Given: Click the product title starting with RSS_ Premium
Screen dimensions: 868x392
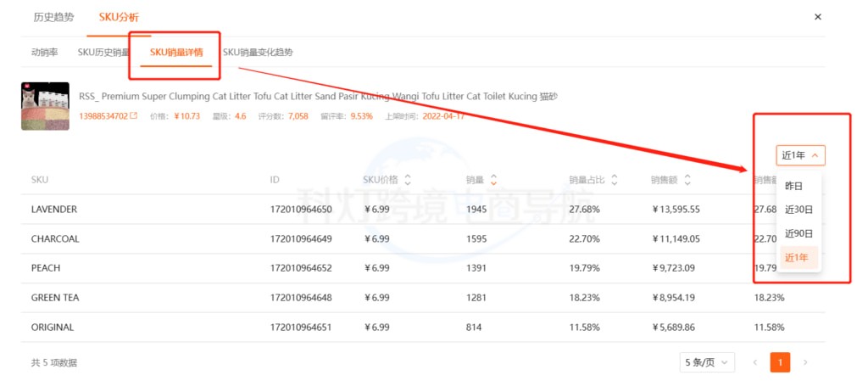Looking at the screenshot, I should pyautogui.click(x=319, y=97).
